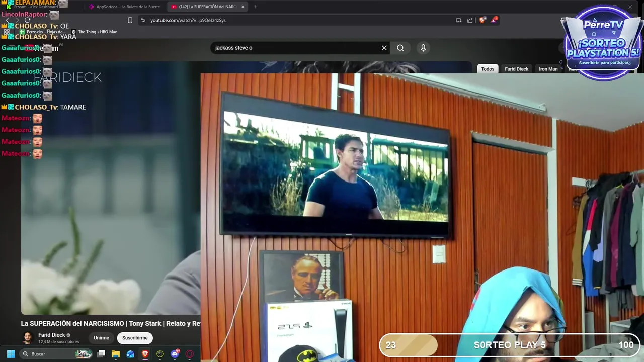Viewport: 644px width, 362px height.
Task: Launch File Explorer from the taskbar
Action: (x=116, y=354)
